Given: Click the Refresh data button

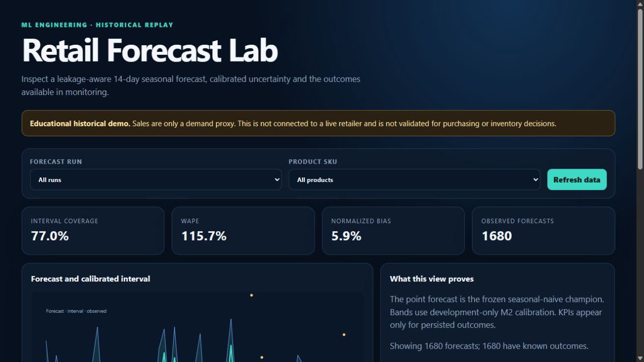Looking at the screenshot, I should tap(577, 179).
